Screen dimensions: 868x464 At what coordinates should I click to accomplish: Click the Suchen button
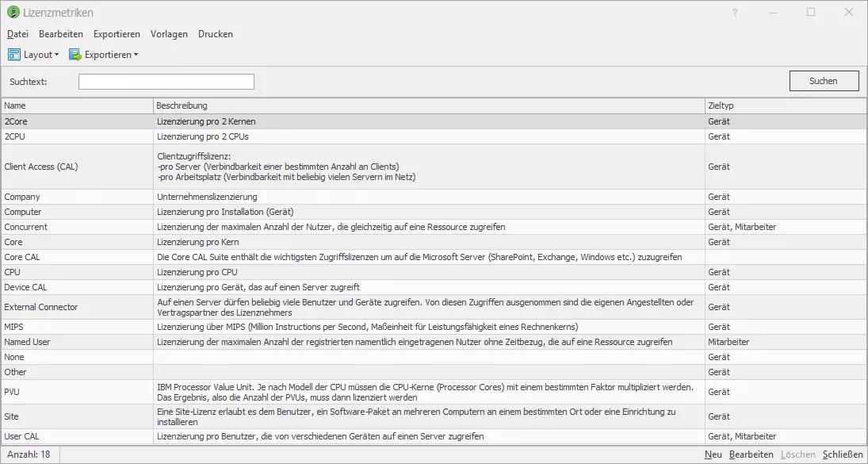point(824,81)
